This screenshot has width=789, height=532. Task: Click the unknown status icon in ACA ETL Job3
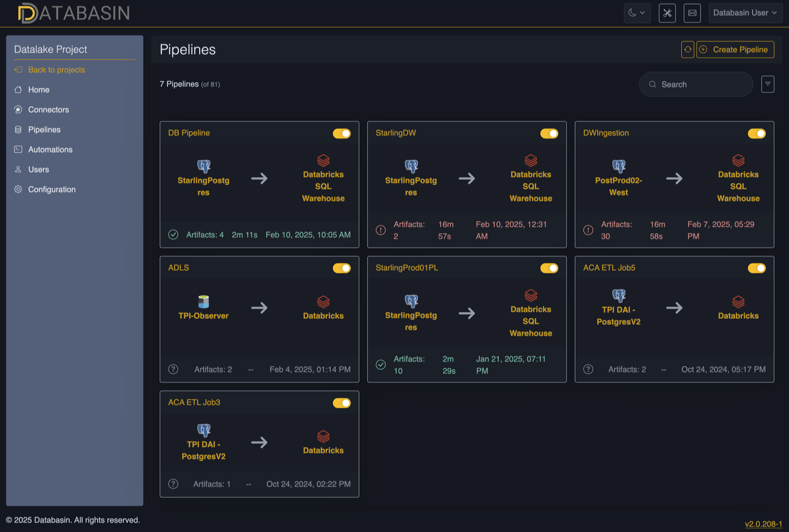coord(174,484)
